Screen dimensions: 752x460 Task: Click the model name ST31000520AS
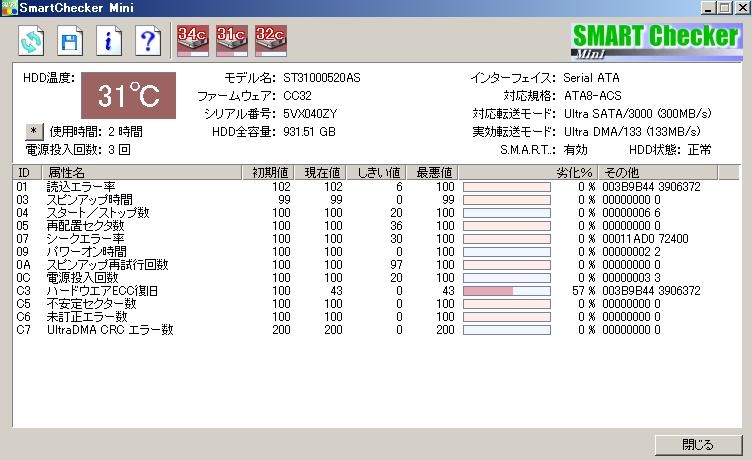point(322,78)
